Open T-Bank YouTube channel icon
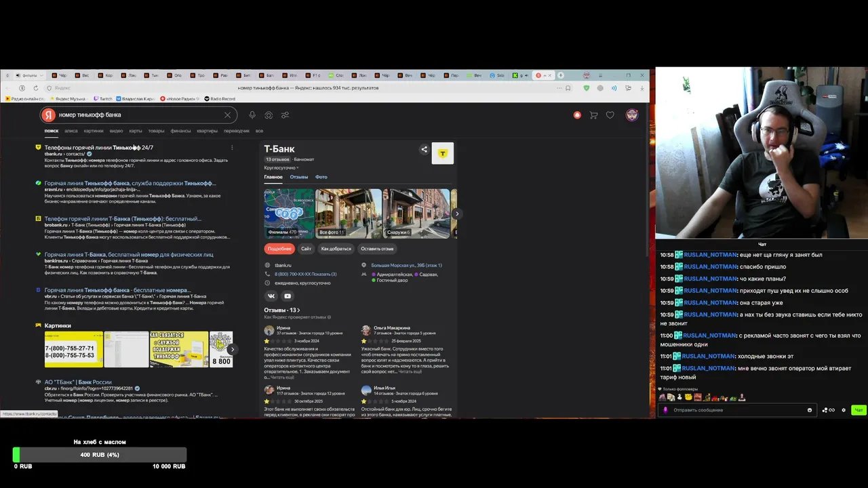868x488 pixels. pos(288,296)
